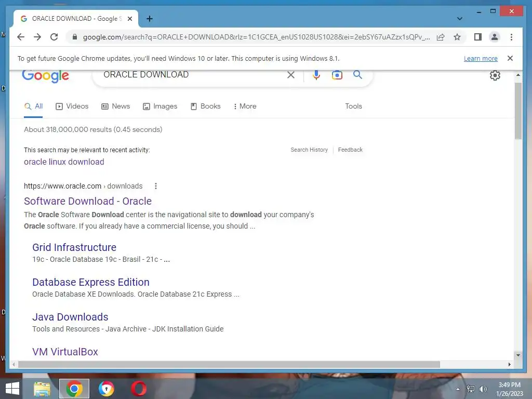The height and width of the screenshot is (399, 532).
Task: Expand the More search categories
Action: click(245, 107)
